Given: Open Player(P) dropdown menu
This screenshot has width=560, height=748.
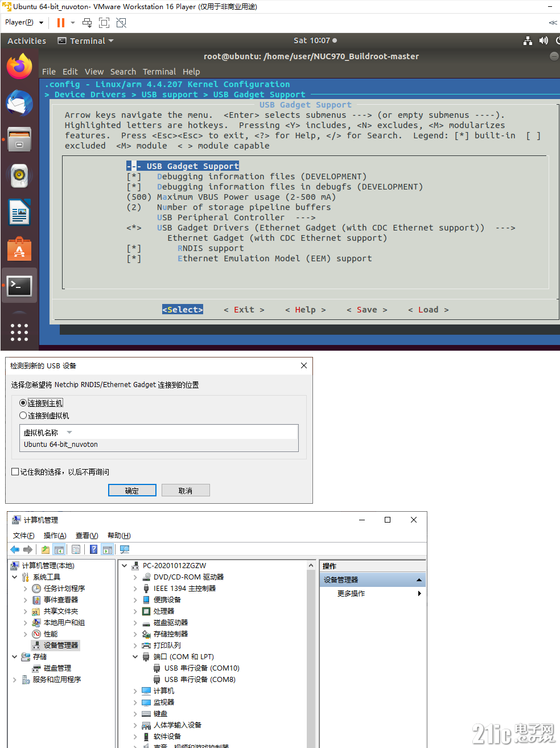Looking at the screenshot, I should [x=24, y=23].
